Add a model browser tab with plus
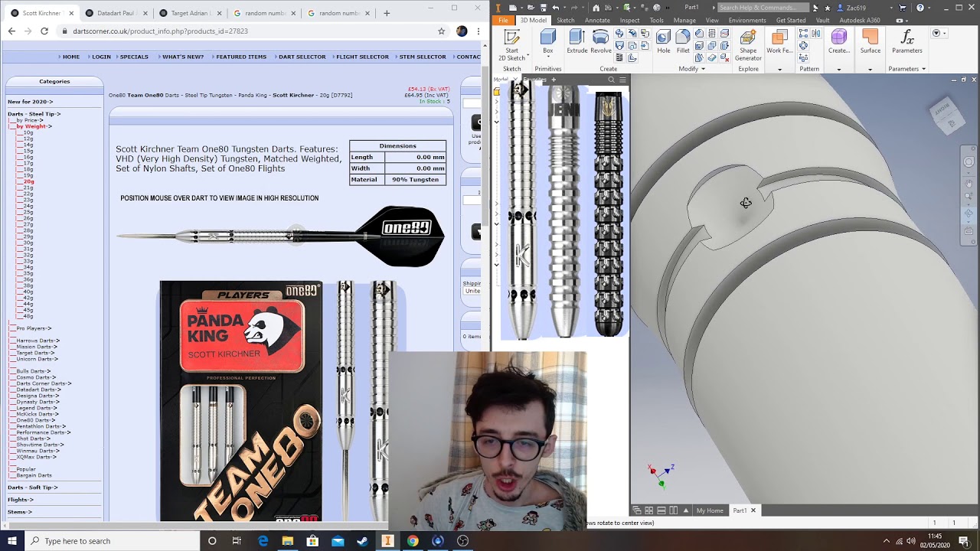 553,80
